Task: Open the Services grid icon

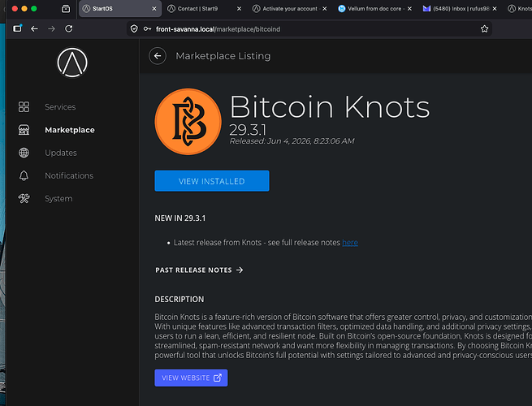Action: tap(24, 107)
